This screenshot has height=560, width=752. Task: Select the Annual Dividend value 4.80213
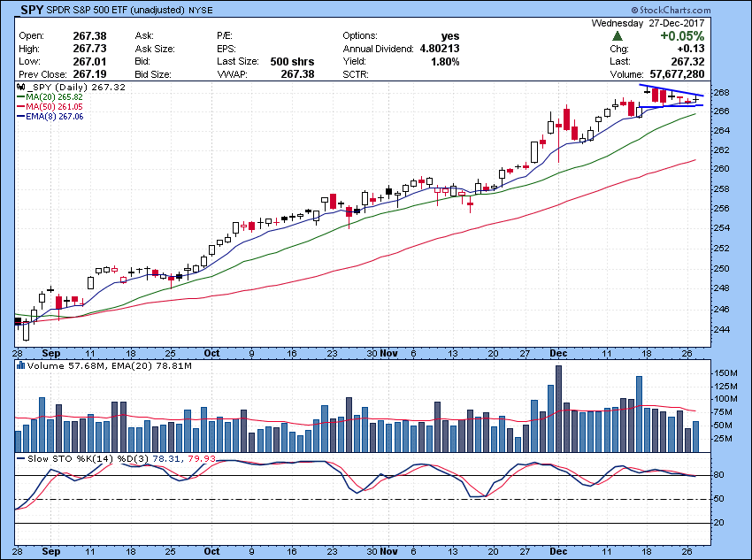(440, 49)
